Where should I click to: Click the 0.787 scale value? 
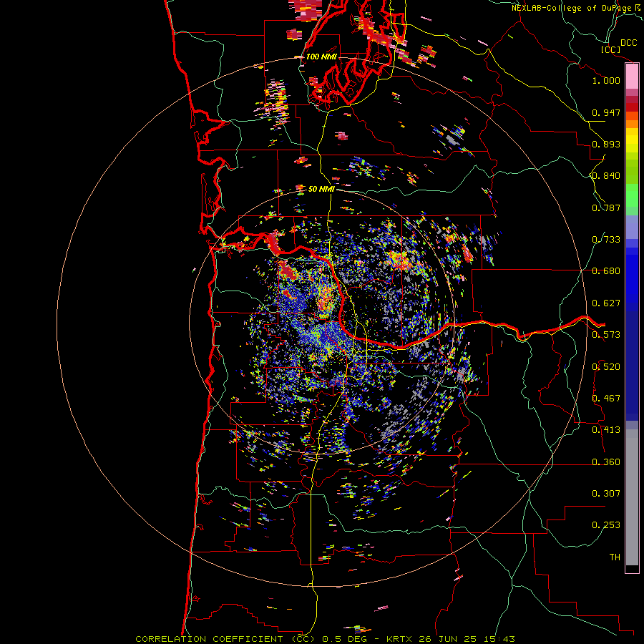606,208
